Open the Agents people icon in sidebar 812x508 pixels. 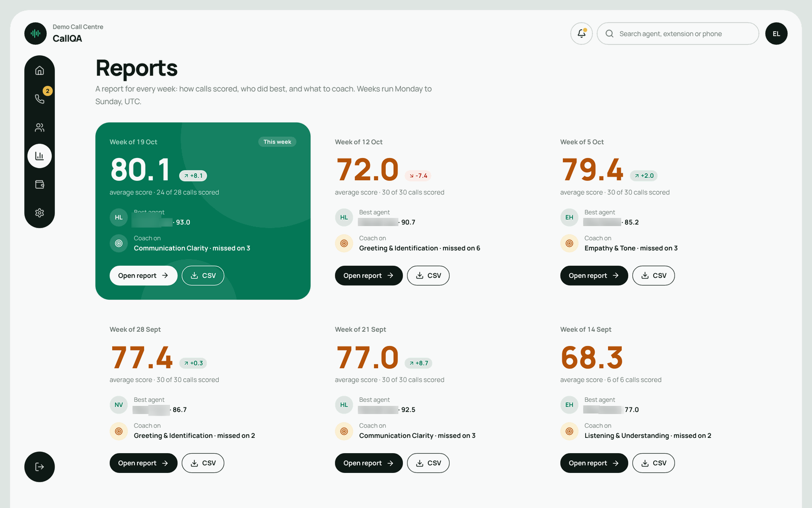tap(40, 128)
